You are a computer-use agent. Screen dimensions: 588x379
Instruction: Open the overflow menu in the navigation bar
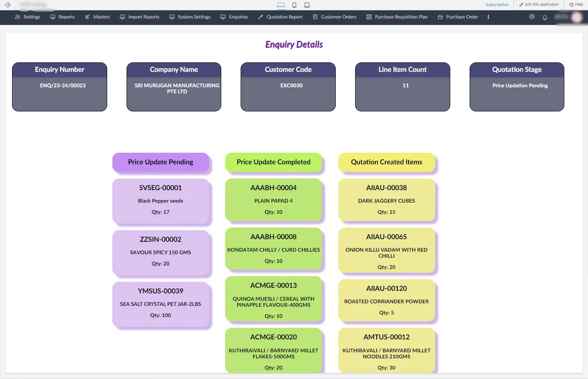tap(488, 17)
